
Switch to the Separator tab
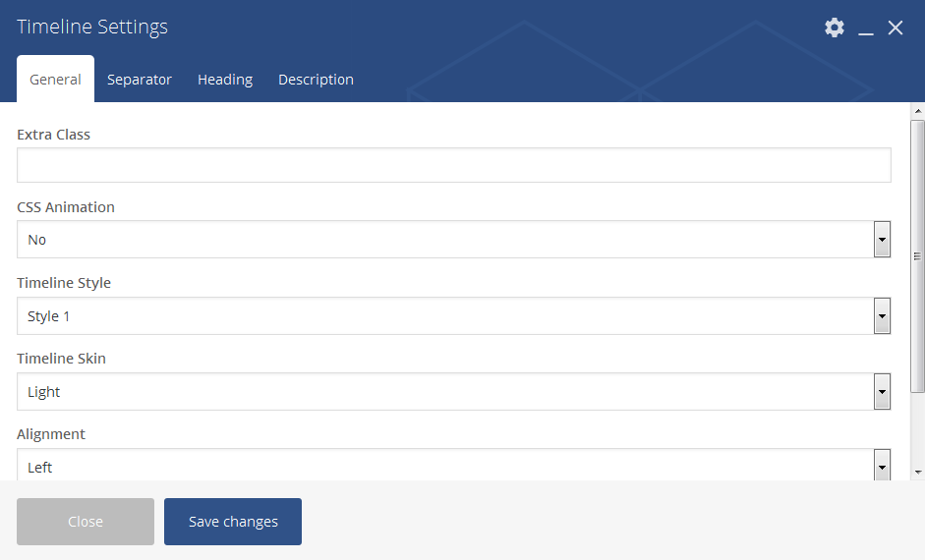(x=140, y=80)
